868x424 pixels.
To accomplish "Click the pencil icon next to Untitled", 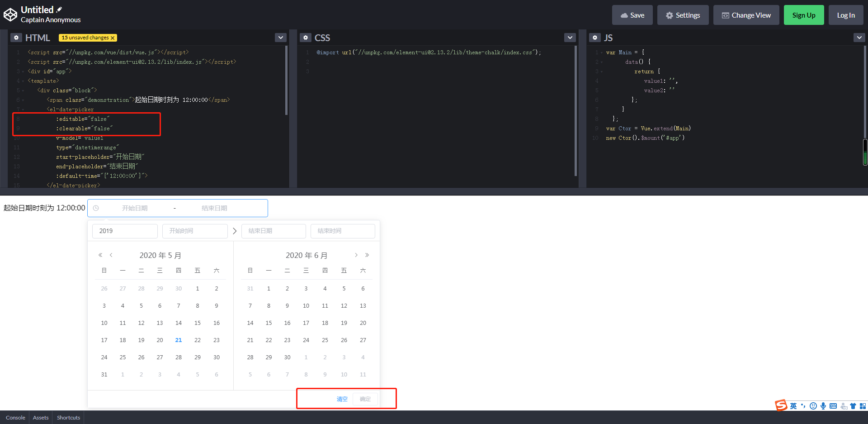I will pyautogui.click(x=60, y=9).
